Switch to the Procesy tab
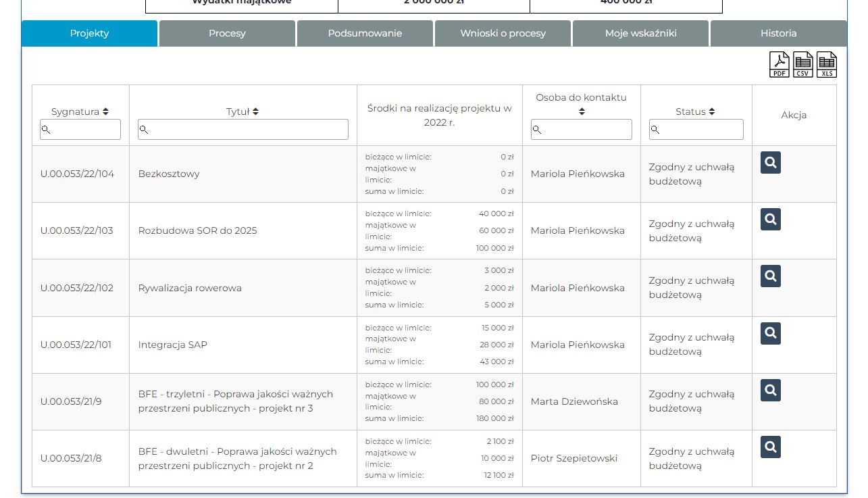The height and width of the screenshot is (498, 868). tap(227, 33)
